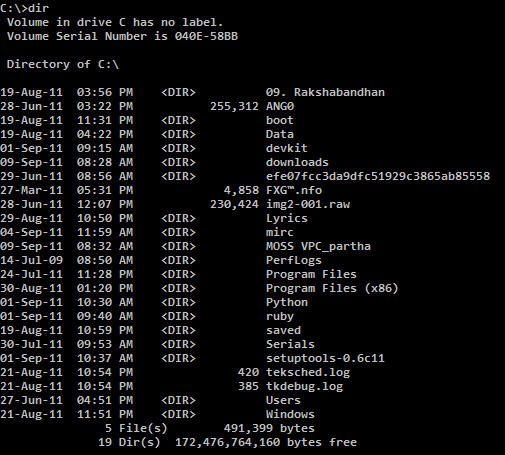Select the 'Lyrics' directory entry
This screenshot has height=455, width=505.
pyautogui.click(x=287, y=218)
